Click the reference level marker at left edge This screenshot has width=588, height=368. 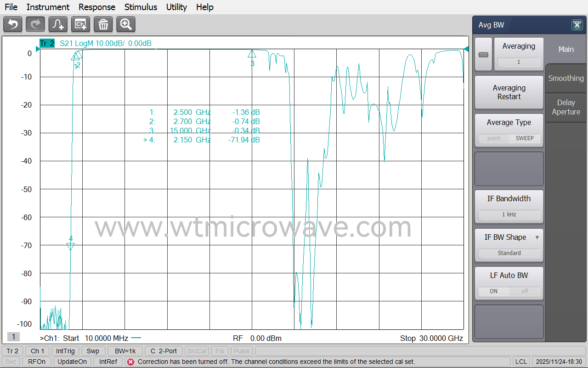coord(37,49)
